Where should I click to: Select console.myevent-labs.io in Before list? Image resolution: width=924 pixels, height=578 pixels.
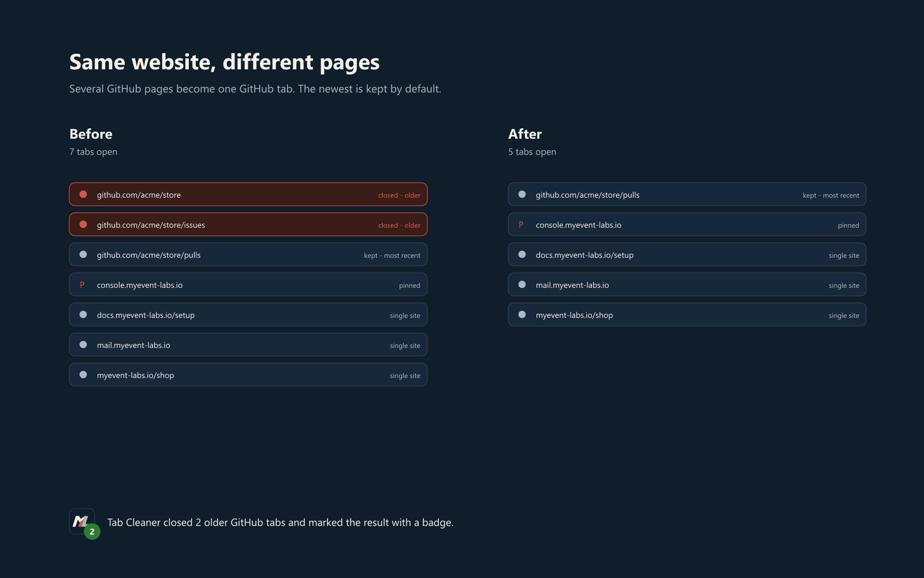140,285
